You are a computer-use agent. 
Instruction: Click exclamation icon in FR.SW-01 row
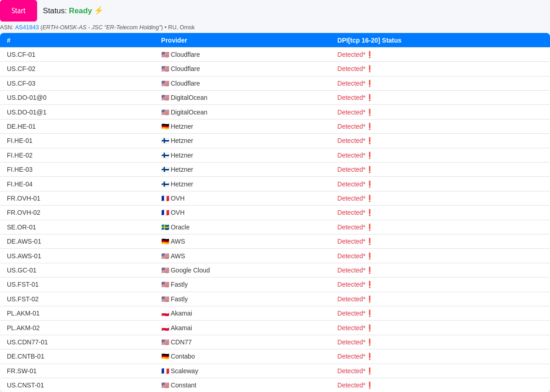click(x=370, y=371)
